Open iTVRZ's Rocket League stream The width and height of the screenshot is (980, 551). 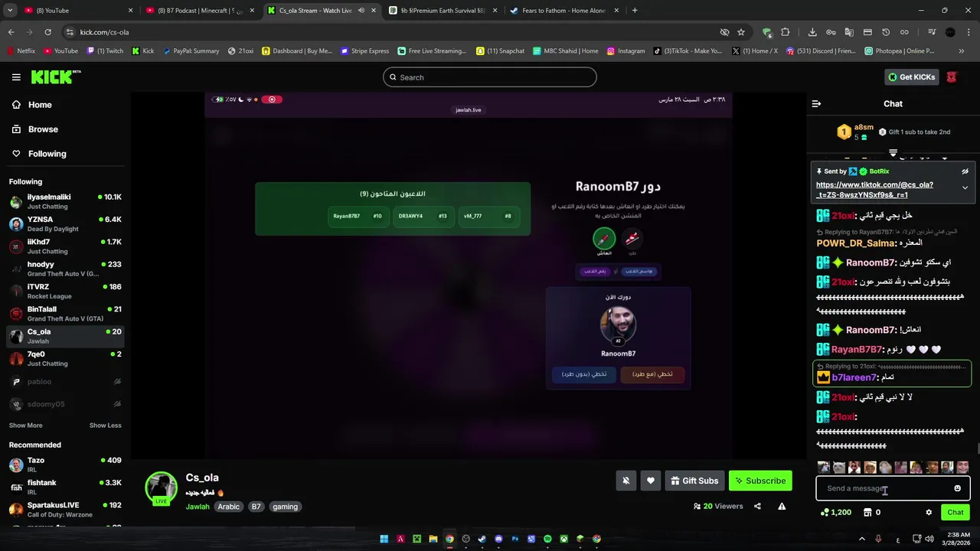(x=65, y=291)
